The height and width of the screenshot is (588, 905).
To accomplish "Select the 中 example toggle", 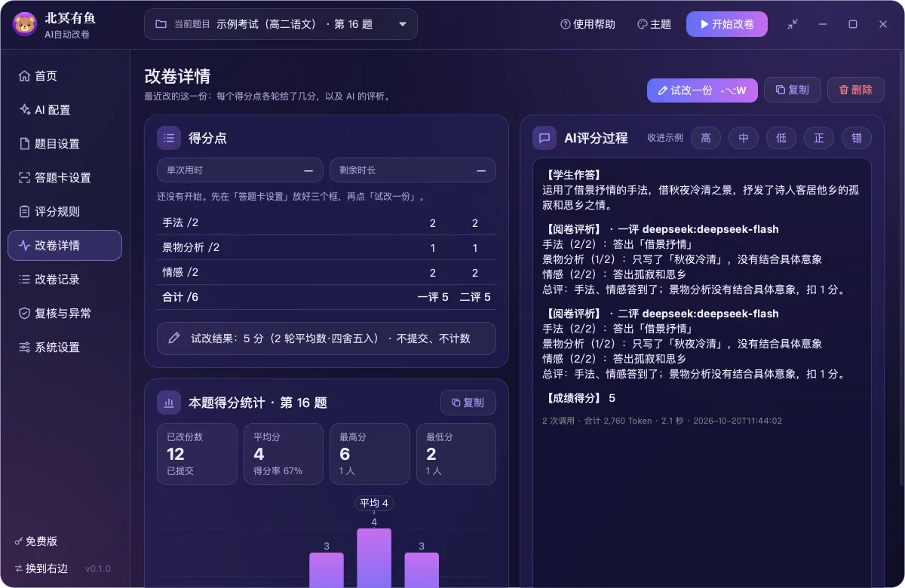I will (x=744, y=138).
